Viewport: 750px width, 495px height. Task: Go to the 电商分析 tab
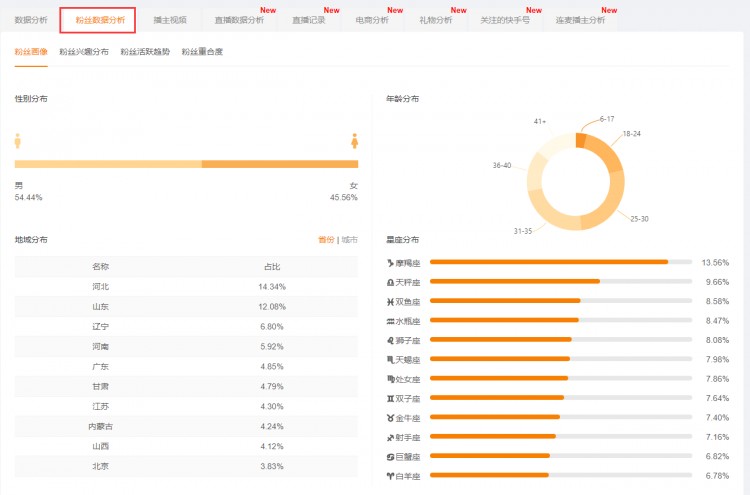click(372, 20)
